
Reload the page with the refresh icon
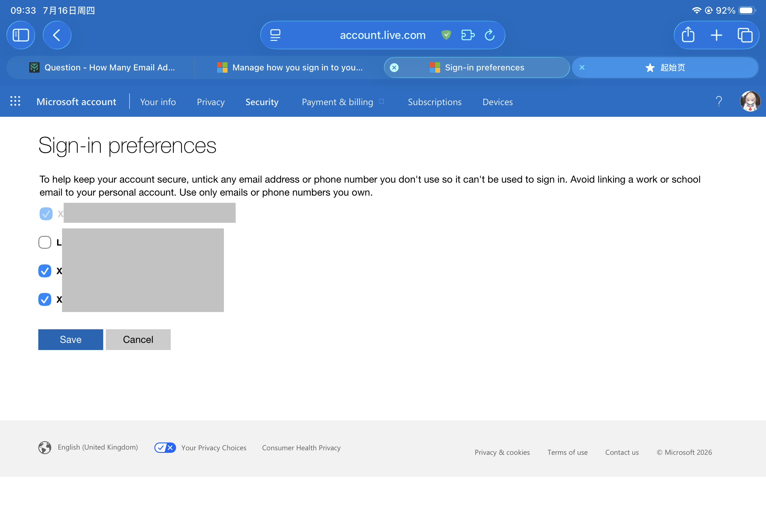click(489, 35)
